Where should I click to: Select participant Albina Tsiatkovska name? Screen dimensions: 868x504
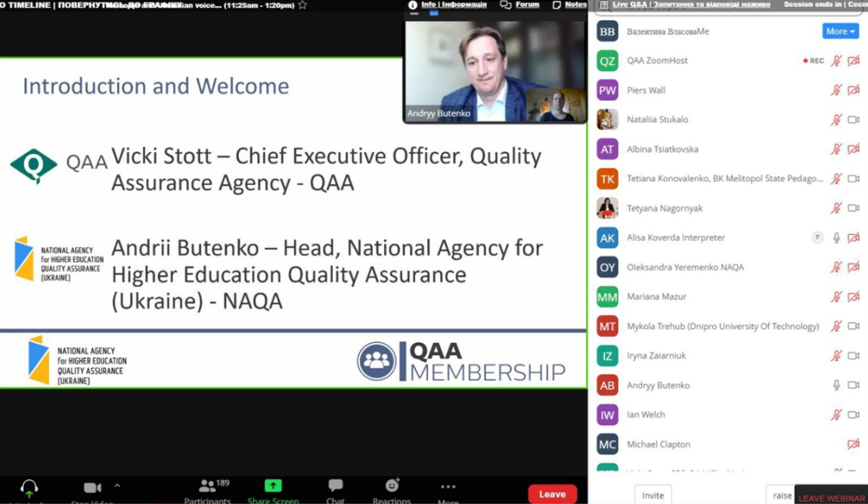click(662, 150)
